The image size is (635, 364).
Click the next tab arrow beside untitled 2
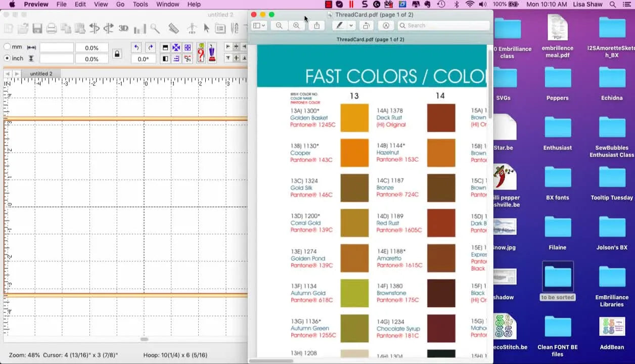click(17, 74)
